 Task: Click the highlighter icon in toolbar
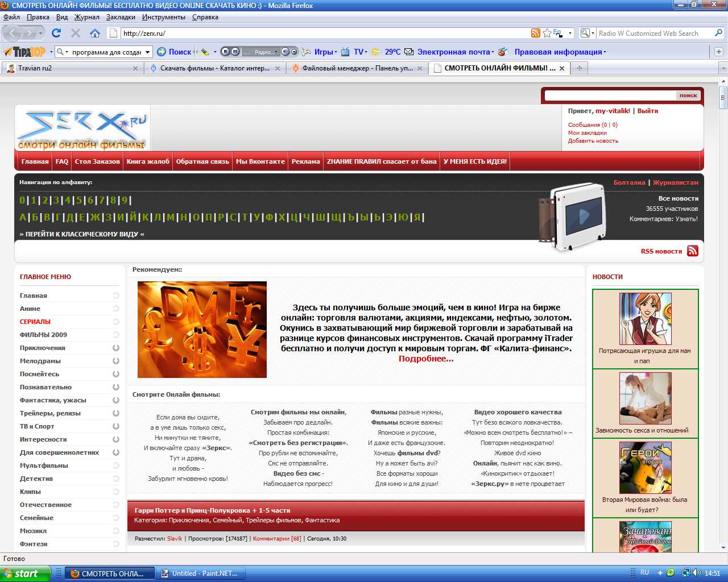coord(205,52)
